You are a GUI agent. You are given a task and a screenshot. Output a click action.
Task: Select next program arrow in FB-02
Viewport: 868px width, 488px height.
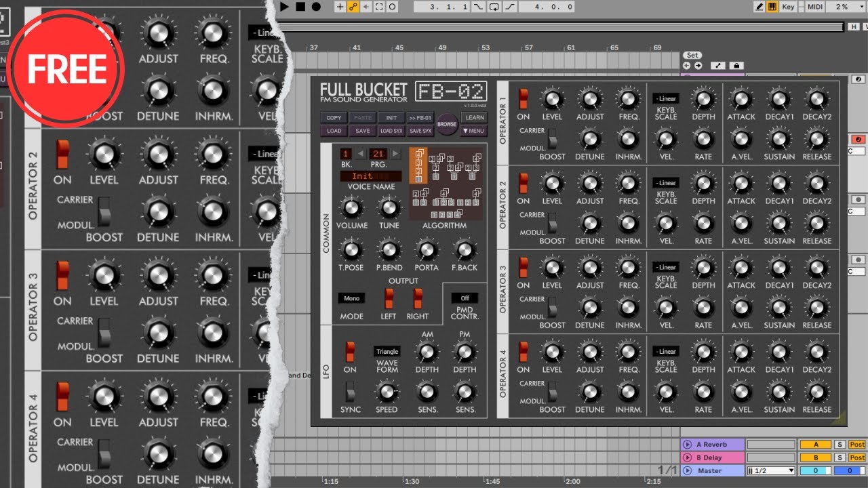pyautogui.click(x=395, y=154)
